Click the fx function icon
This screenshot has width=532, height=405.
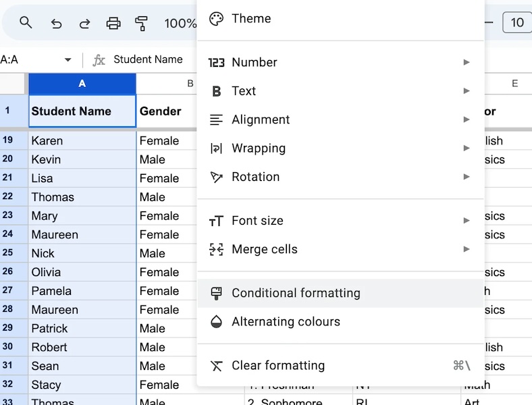[99, 60]
